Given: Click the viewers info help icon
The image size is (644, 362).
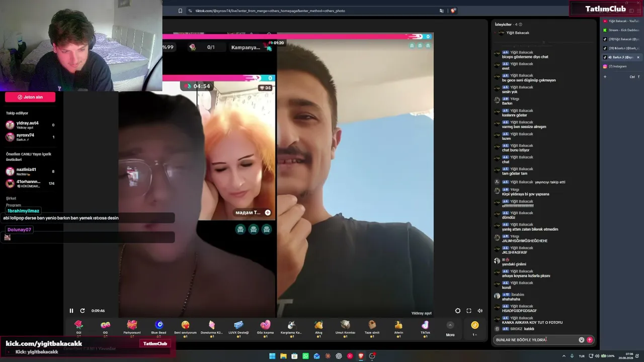Looking at the screenshot, I should point(520,24).
